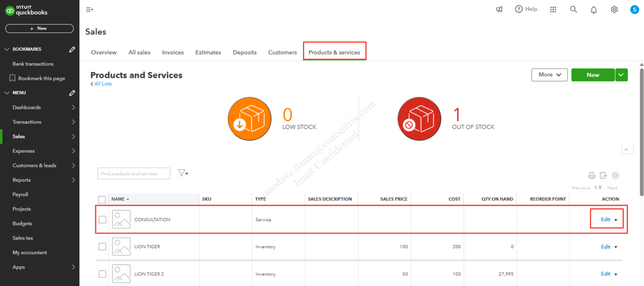644x286 pixels.
Task: Open LION TIGER 2 Edit dropdown arrow
Action: (616, 274)
